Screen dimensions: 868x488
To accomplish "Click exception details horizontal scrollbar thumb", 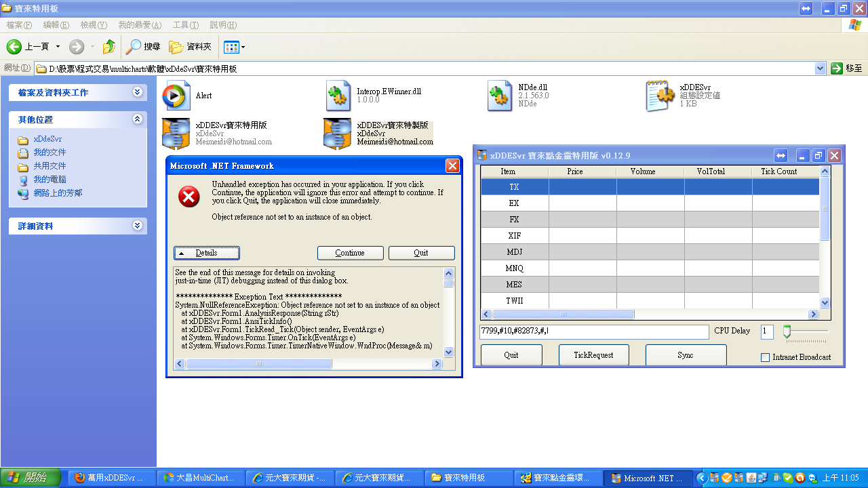I will pos(258,364).
